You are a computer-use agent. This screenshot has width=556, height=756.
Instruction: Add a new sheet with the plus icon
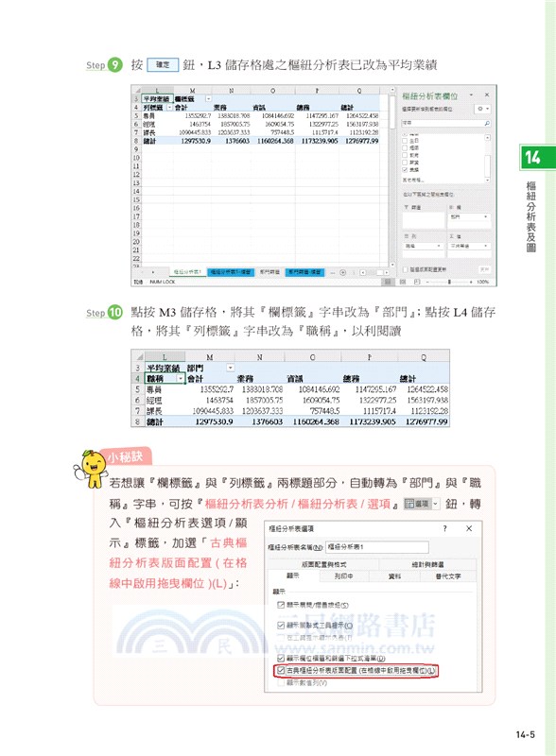click(342, 272)
